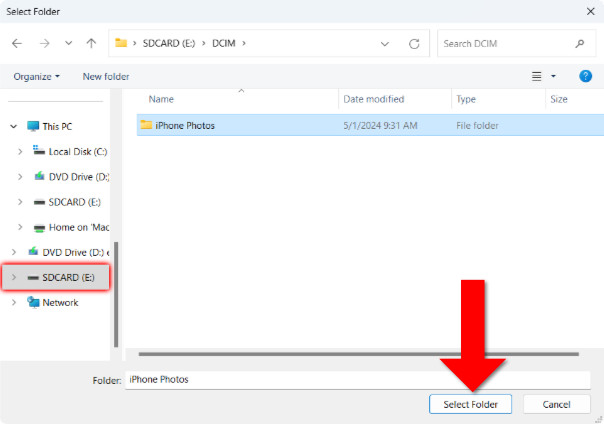Open recent locations dropdown chevron

[x=68, y=43]
